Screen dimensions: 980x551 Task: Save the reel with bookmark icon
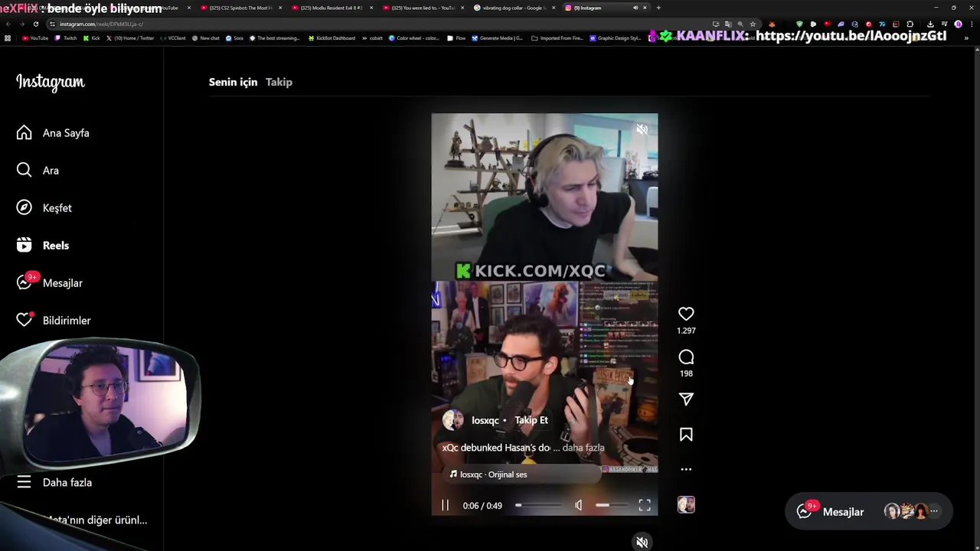tap(686, 435)
